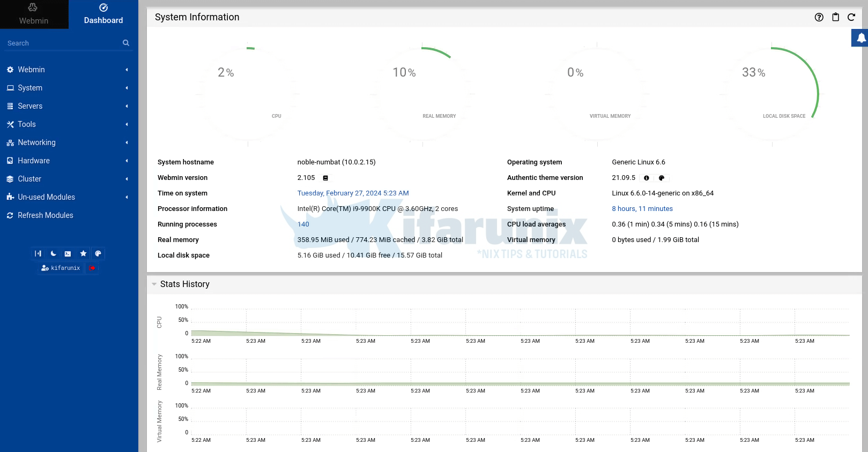Switch to the Webmin tab
Viewport: 868px width, 452px height.
tap(34, 14)
